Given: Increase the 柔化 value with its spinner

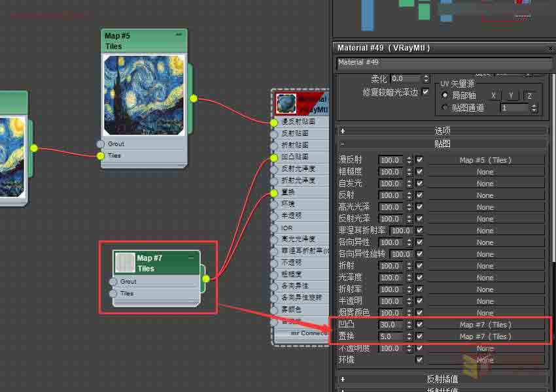Looking at the screenshot, I should [x=426, y=76].
